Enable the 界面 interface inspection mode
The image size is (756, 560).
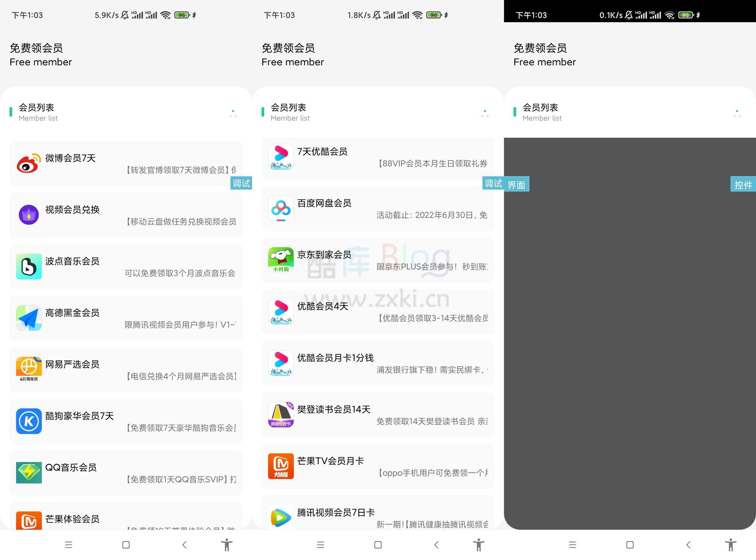(x=517, y=184)
